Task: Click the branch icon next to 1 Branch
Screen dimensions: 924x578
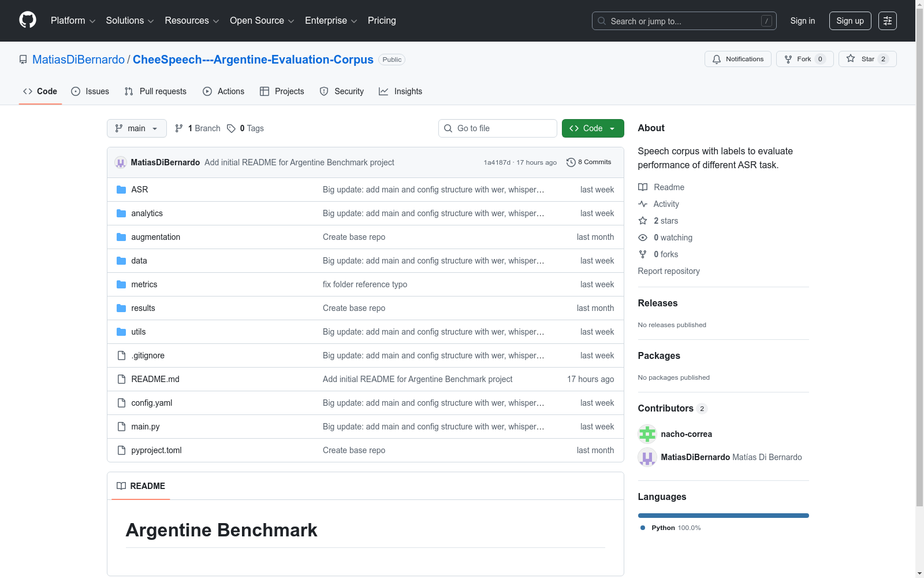Action: (179, 128)
